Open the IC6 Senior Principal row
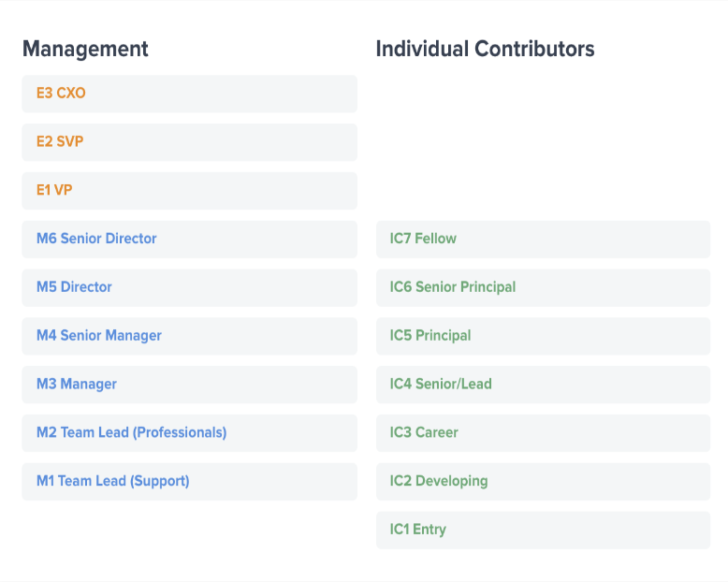The height and width of the screenshot is (582, 728). tap(543, 288)
